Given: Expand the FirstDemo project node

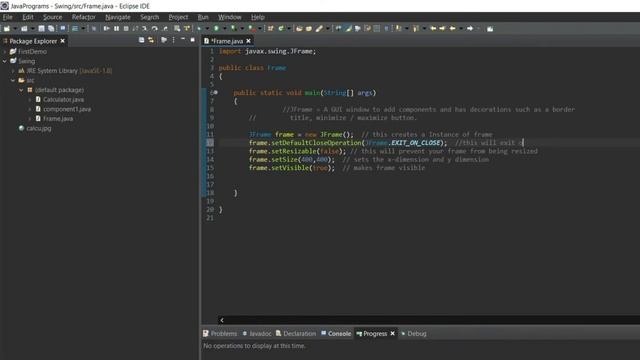Looking at the screenshot, I should [4, 51].
